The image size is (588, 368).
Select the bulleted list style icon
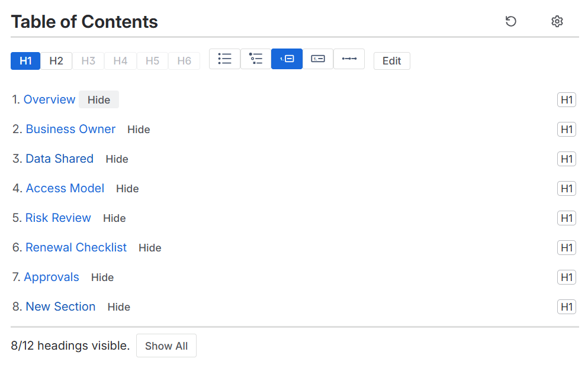224,59
